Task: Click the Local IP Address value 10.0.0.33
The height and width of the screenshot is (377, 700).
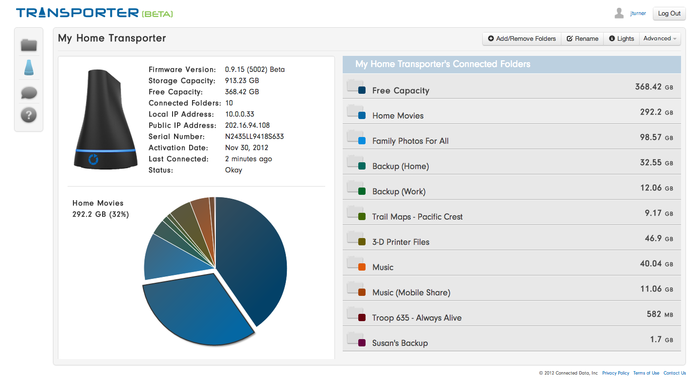Action: [x=239, y=114]
